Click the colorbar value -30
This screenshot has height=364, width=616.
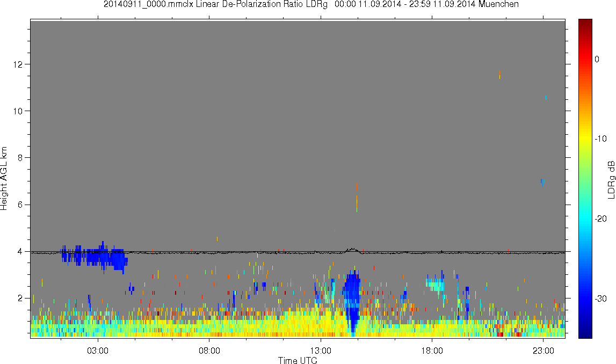click(600, 299)
